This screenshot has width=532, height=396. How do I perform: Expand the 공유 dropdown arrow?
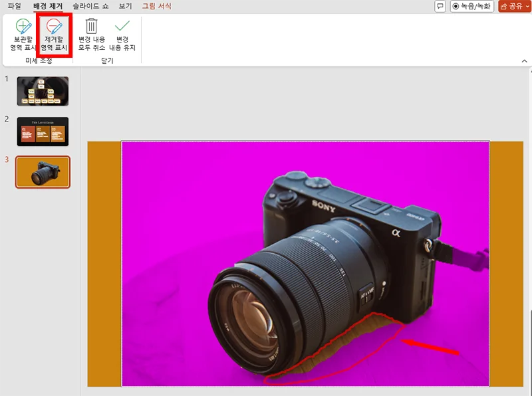(527, 6)
